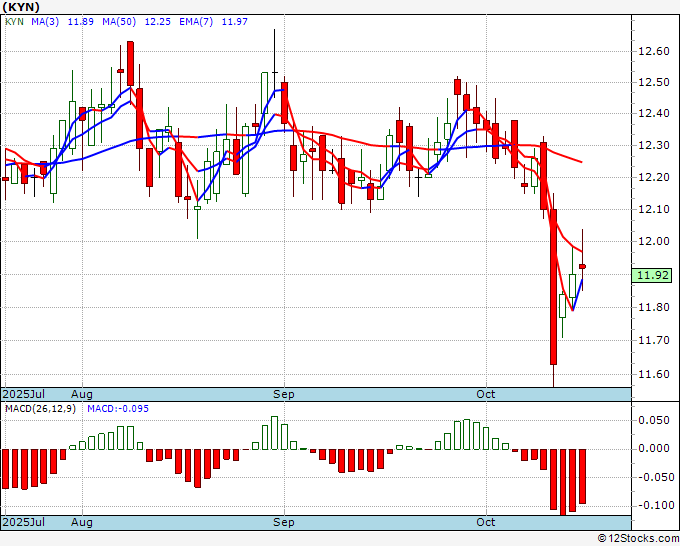Select the EMA(7) legend label
The height and width of the screenshot is (546, 680).
point(196,22)
